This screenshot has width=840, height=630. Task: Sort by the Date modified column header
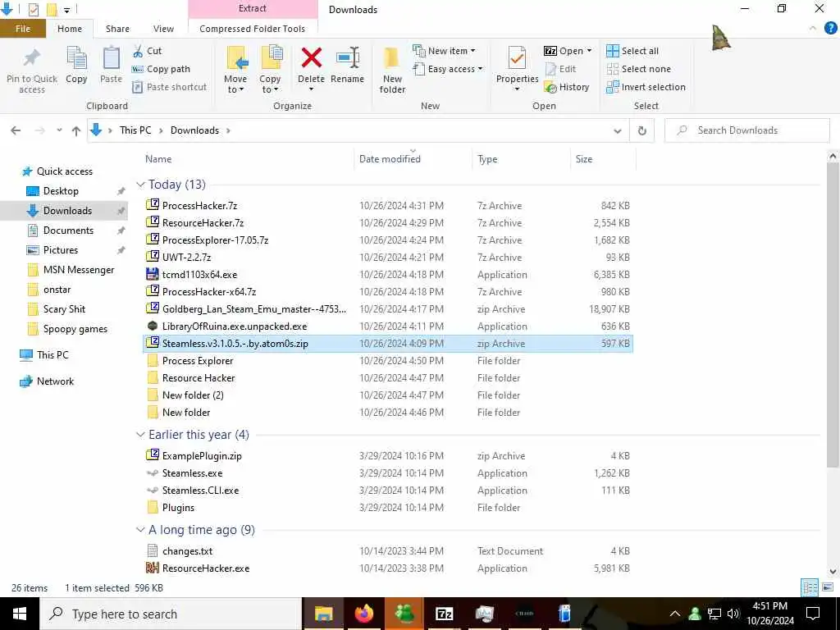tap(413, 159)
